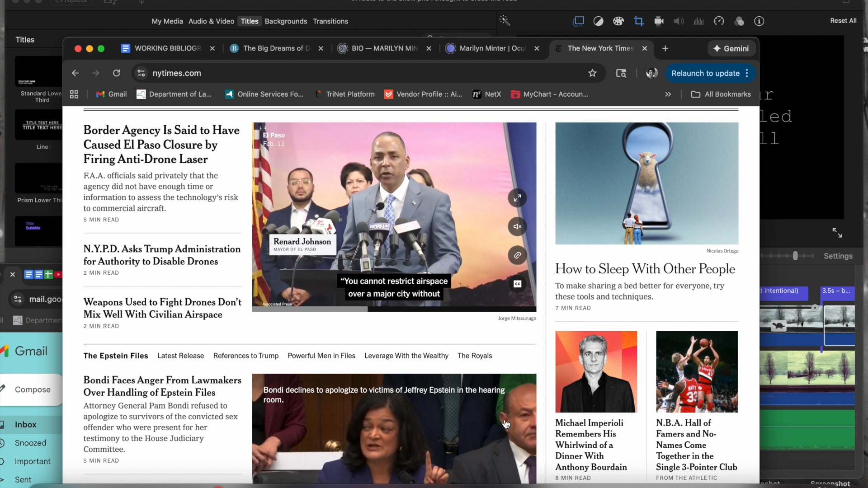Toggle closed captions on the video
This screenshot has height=488, width=868.
point(517,284)
